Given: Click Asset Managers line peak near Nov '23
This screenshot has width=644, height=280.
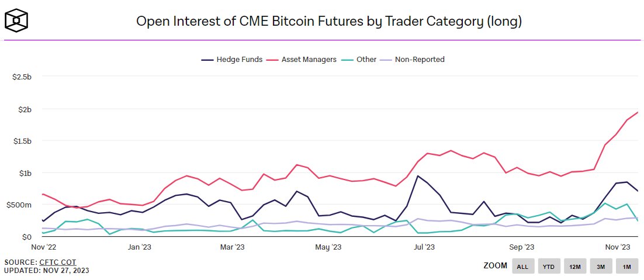Looking at the screenshot, I should (638, 112).
